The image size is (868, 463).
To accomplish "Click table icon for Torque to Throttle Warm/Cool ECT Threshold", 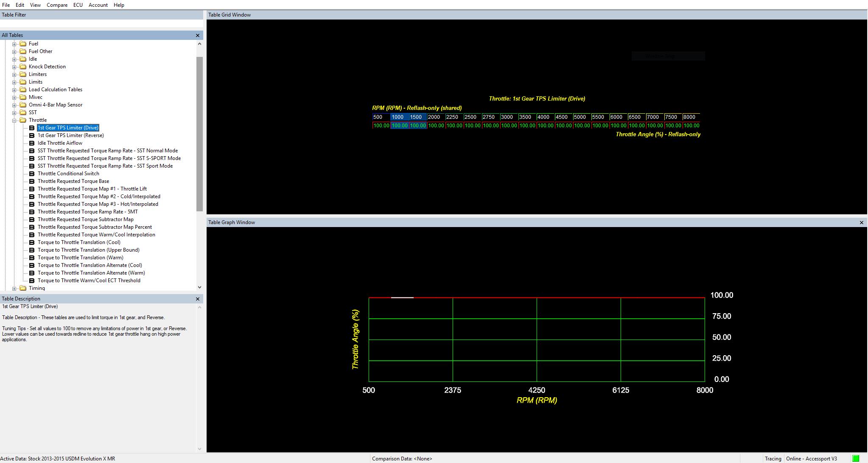I will click(32, 281).
